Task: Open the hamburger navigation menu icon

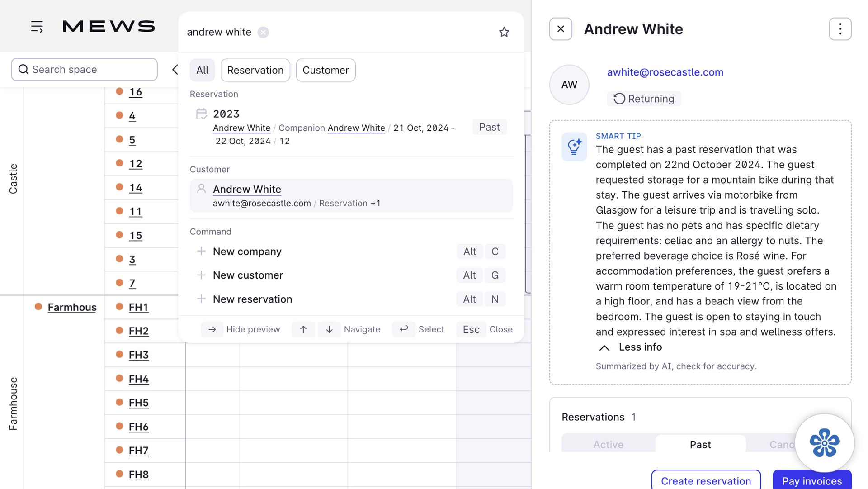Action: [x=37, y=27]
